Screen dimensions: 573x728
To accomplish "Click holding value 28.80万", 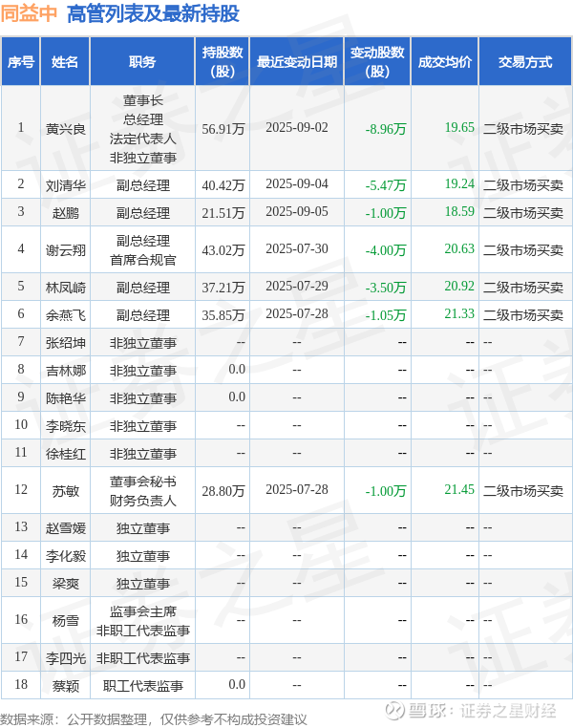I will pyautogui.click(x=223, y=491).
